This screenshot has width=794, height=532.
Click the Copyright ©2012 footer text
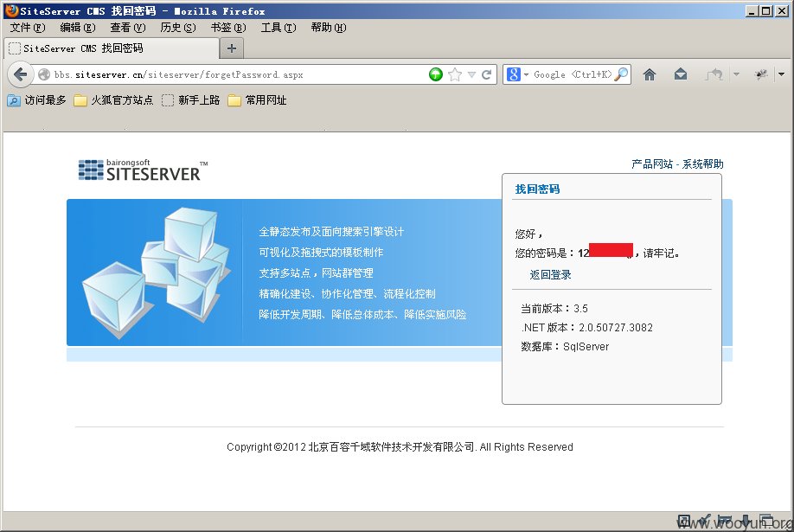[400, 447]
